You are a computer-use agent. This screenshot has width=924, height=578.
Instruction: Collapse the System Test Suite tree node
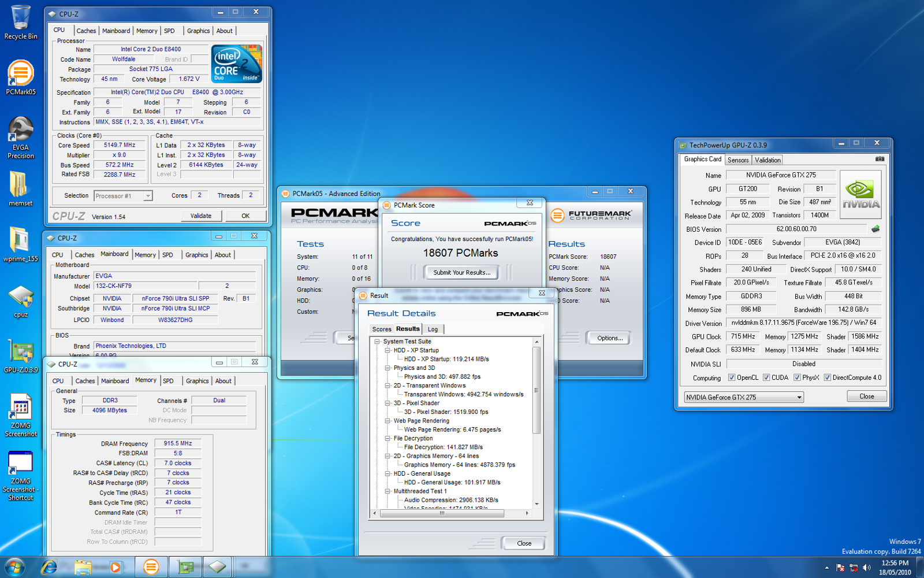coord(377,342)
